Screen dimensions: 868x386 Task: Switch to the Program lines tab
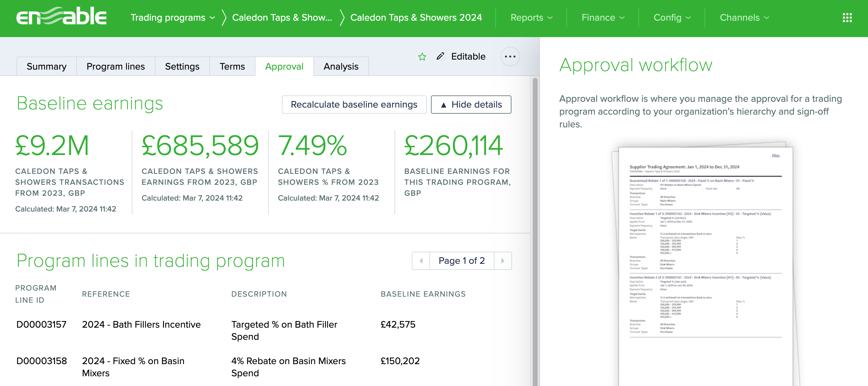point(116,67)
